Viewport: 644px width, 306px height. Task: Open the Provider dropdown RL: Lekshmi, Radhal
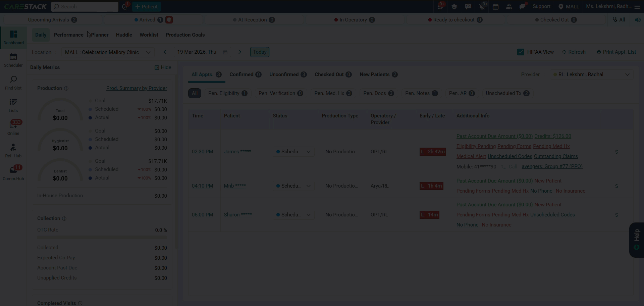pyautogui.click(x=592, y=74)
